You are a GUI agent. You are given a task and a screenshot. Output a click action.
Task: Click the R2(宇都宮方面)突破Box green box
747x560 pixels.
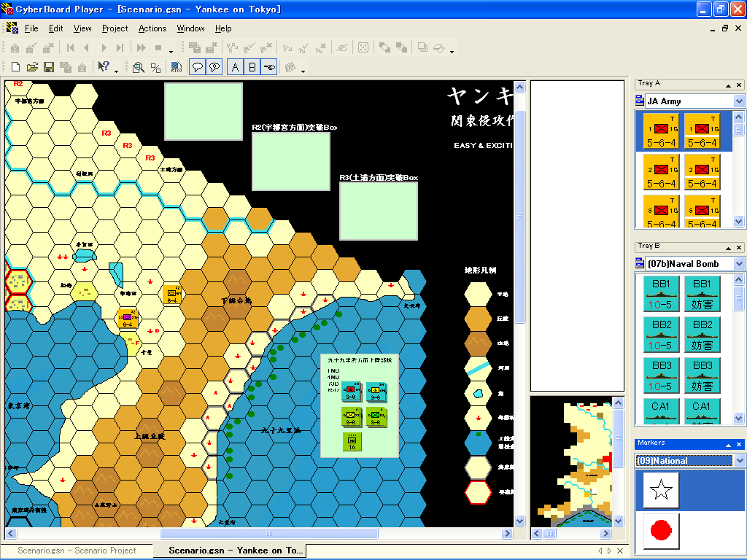pyautogui.click(x=291, y=161)
